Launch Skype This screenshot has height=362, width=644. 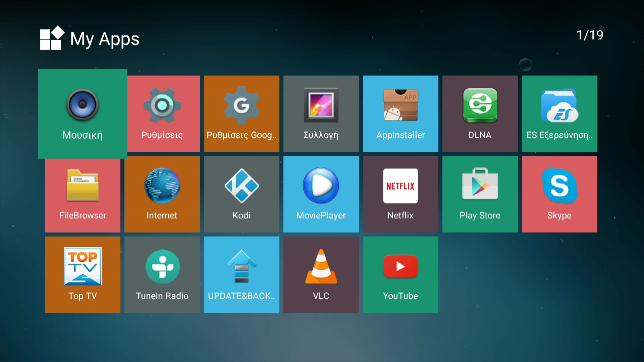tap(559, 194)
